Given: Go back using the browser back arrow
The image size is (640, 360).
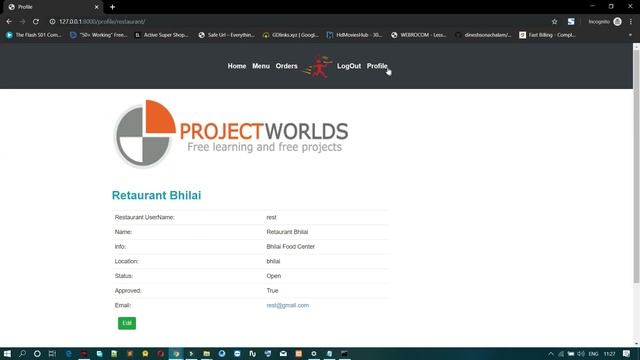Looking at the screenshot, I should (x=9, y=22).
